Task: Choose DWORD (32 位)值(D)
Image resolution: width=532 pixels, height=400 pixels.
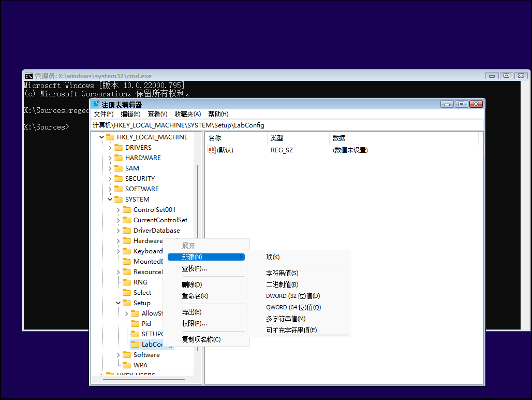Action: click(299, 296)
